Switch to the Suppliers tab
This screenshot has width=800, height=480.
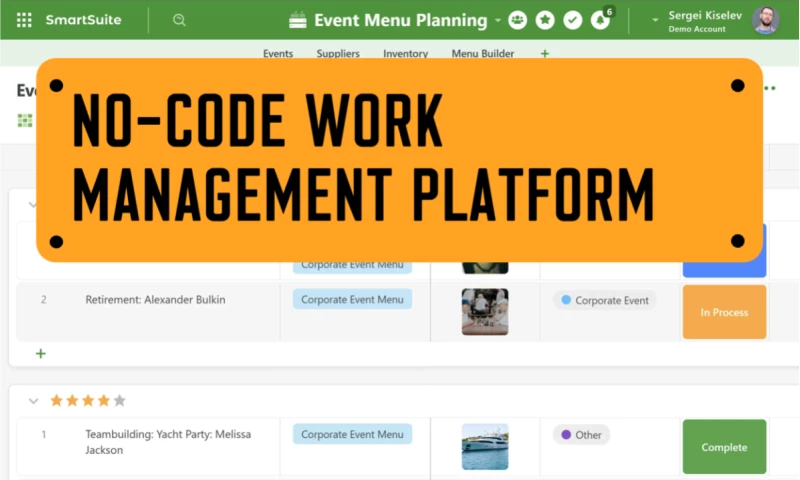point(338,54)
